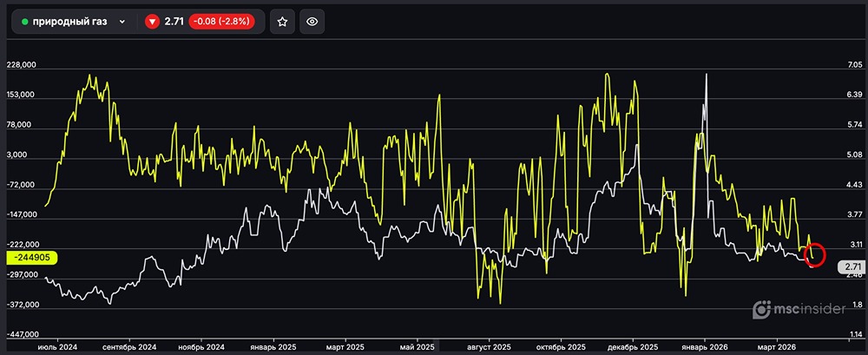Click the star favorite icon
Image resolution: width=868 pixels, height=355 pixels.
point(282,23)
